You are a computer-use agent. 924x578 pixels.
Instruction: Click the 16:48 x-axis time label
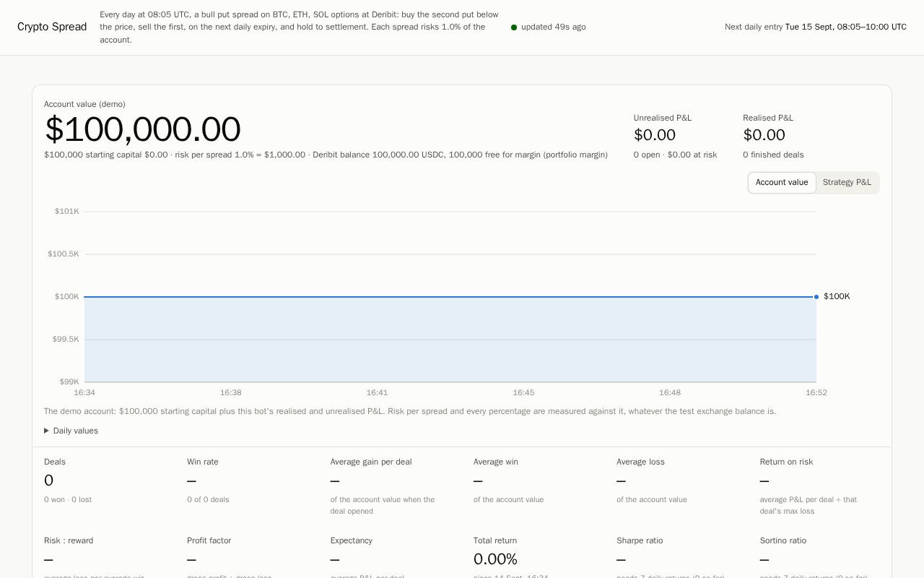pyautogui.click(x=670, y=392)
